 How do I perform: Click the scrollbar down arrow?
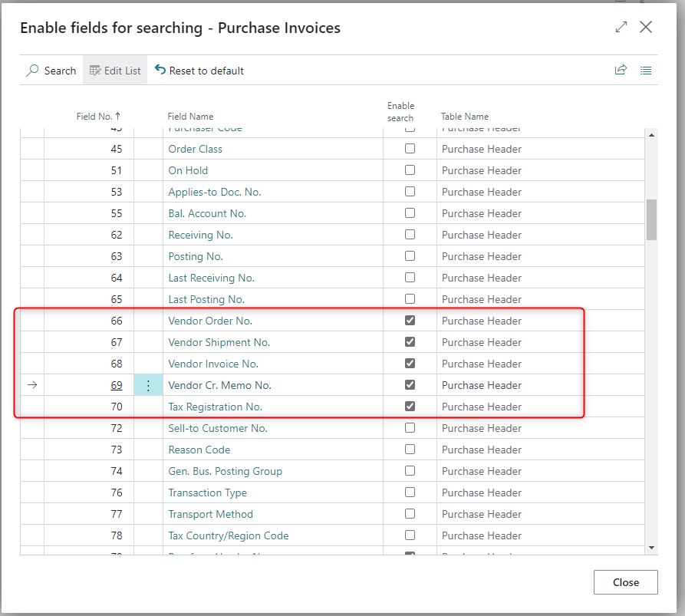click(x=652, y=547)
